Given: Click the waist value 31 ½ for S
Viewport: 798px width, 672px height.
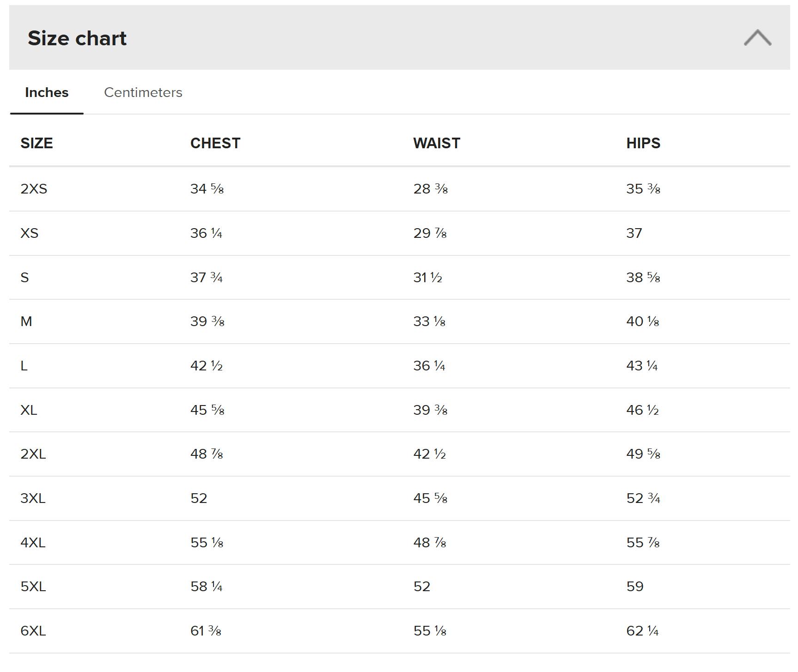Looking at the screenshot, I should click(x=427, y=278).
